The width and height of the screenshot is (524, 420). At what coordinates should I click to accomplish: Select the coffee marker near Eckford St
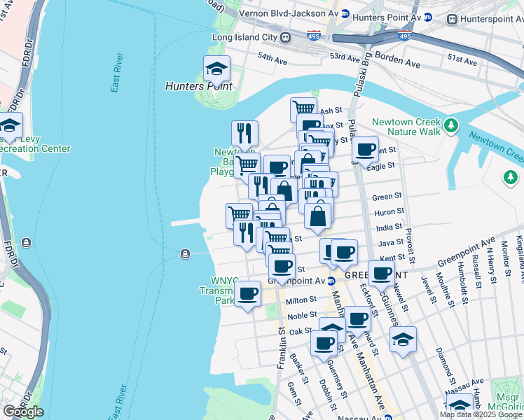(357, 319)
